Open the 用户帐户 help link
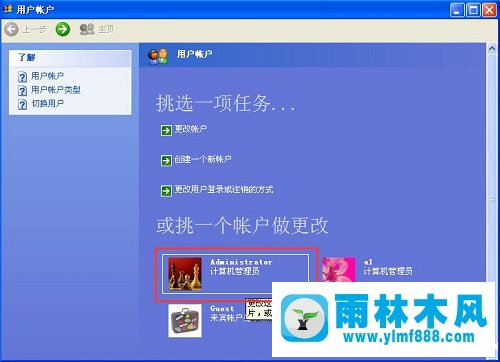This screenshot has height=362, width=500. (x=47, y=76)
